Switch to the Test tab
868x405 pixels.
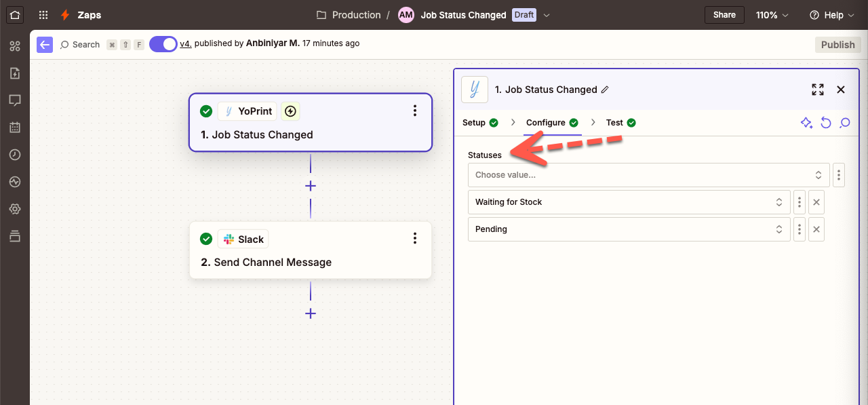coord(620,123)
